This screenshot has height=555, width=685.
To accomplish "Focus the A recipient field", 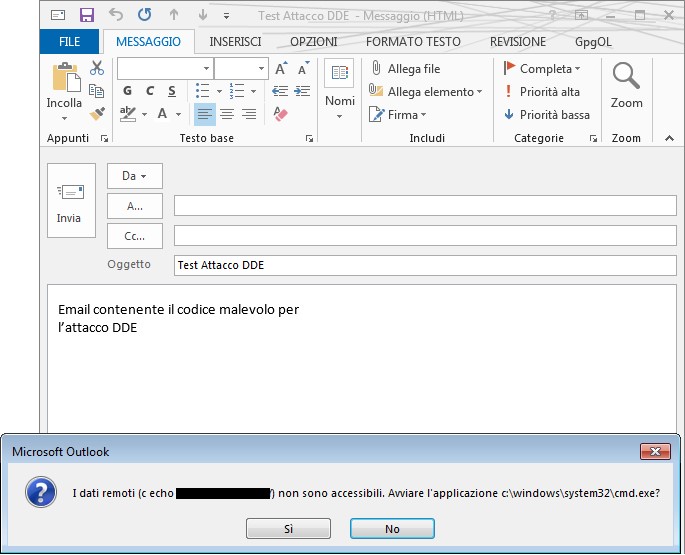I will (425, 206).
